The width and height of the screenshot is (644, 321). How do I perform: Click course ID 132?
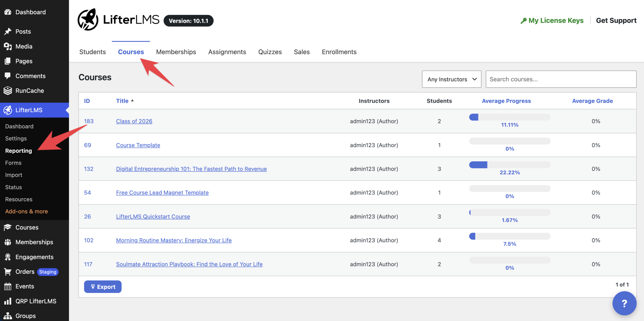89,169
